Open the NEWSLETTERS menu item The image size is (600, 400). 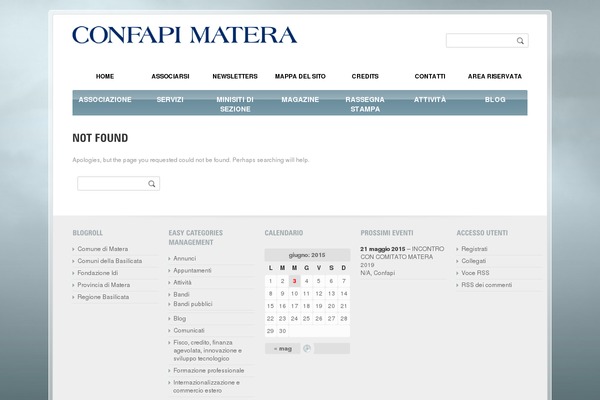coord(235,76)
